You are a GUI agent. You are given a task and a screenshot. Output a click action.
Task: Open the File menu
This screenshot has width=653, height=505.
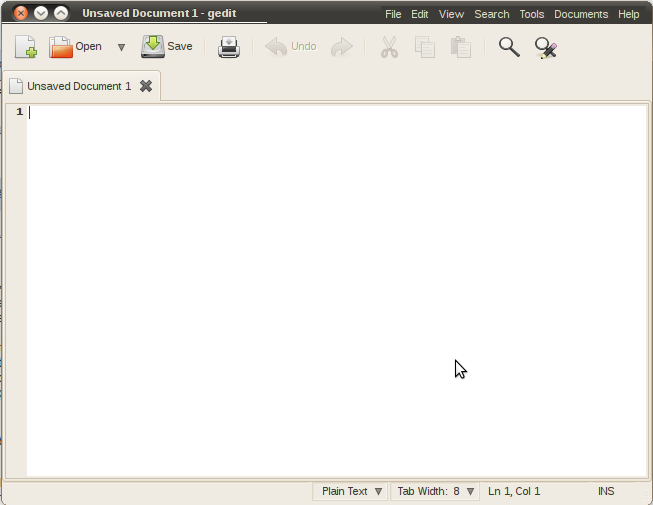pos(393,14)
